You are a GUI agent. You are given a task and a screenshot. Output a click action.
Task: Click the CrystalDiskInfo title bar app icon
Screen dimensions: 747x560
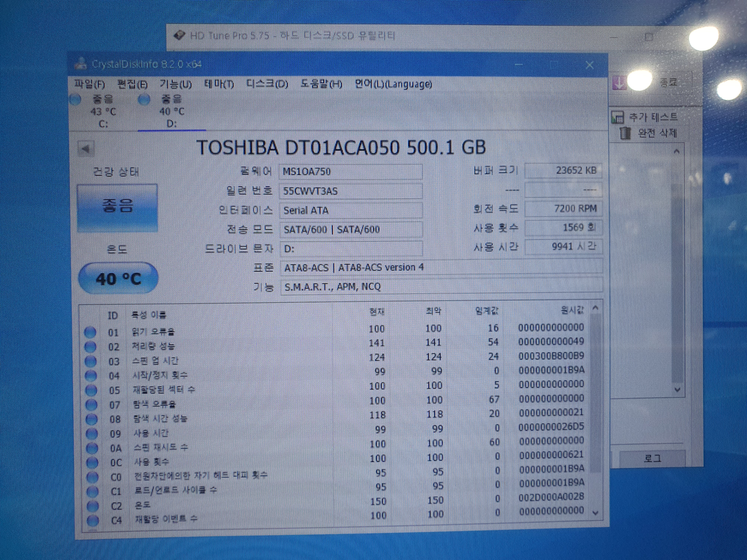[x=80, y=64]
